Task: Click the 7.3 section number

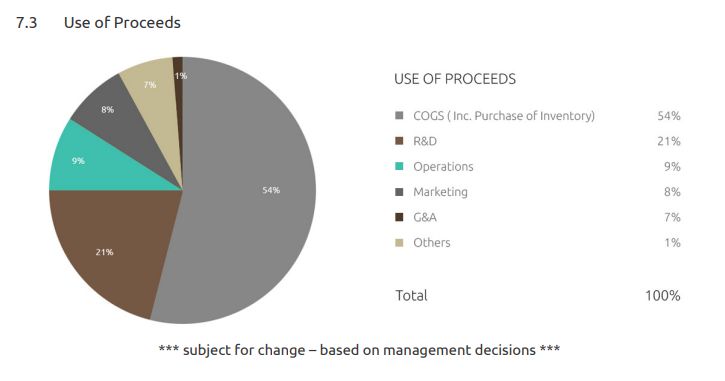Action: tap(26, 23)
